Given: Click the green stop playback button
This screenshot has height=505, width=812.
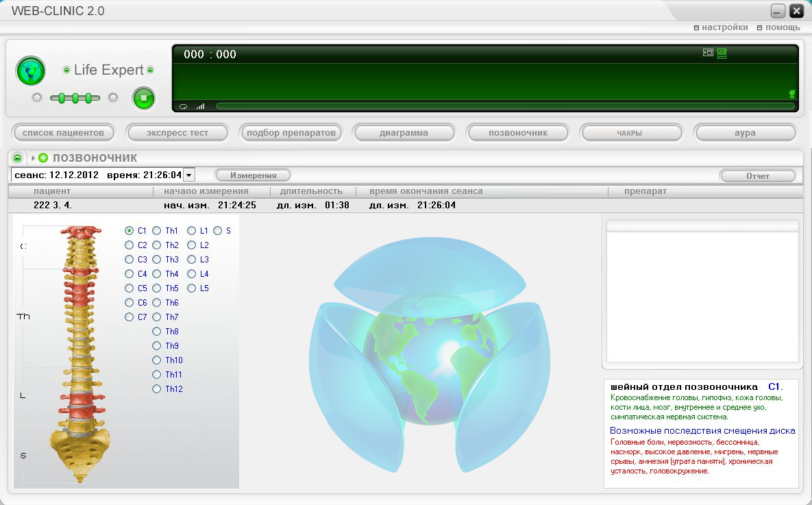Looking at the screenshot, I should coord(144,99).
